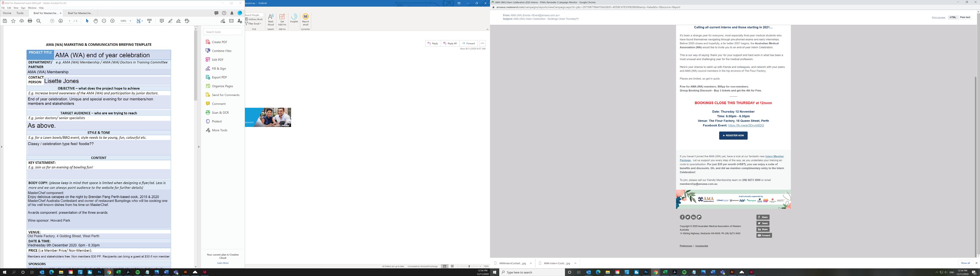
Task: Click the Get Add-ins icon
Action: (282, 19)
